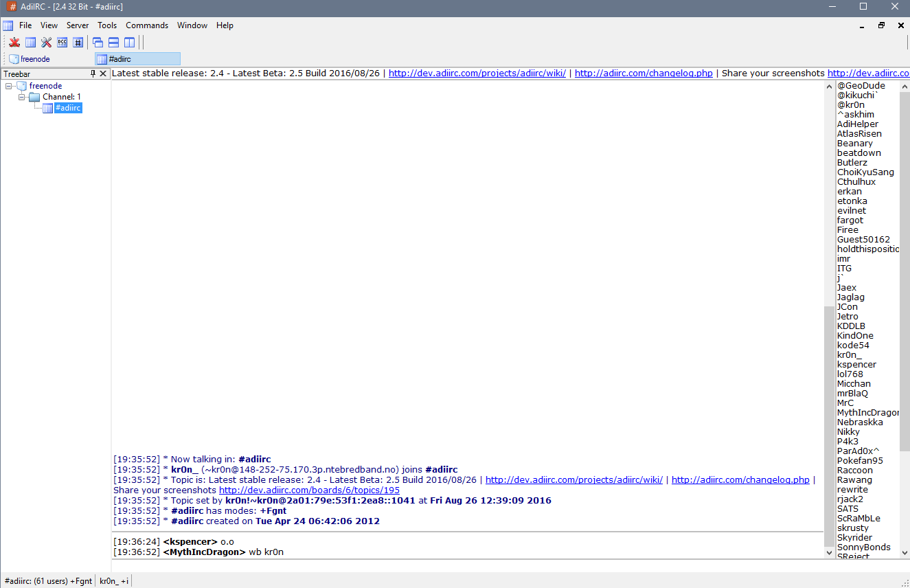The height and width of the screenshot is (588, 910).
Task: Collapse the Channel: 1 tree node
Action: 22,97
